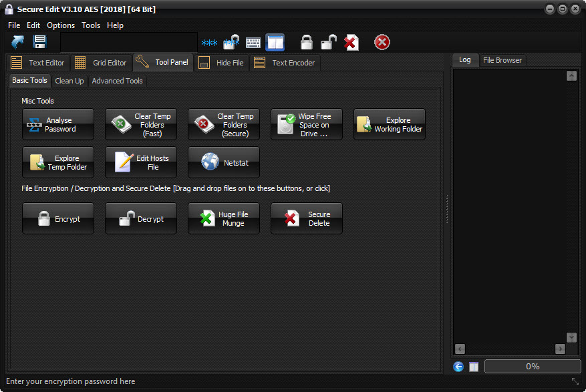Click the open padlock toolbar icon
The height and width of the screenshot is (392, 586).
[329, 42]
